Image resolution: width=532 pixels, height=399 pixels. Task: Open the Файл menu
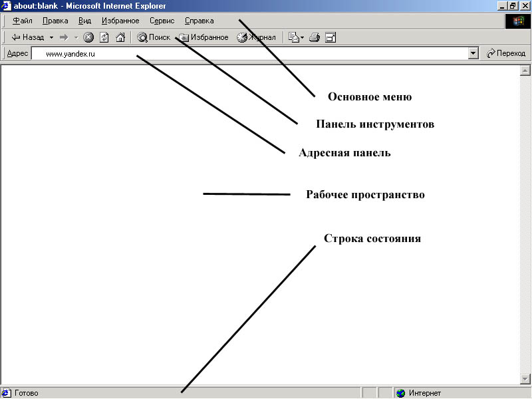(x=23, y=21)
